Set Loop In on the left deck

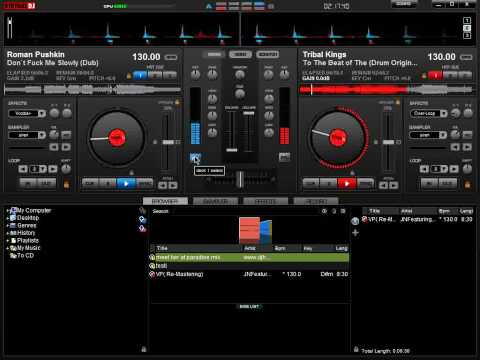pyautogui.click(x=29, y=183)
